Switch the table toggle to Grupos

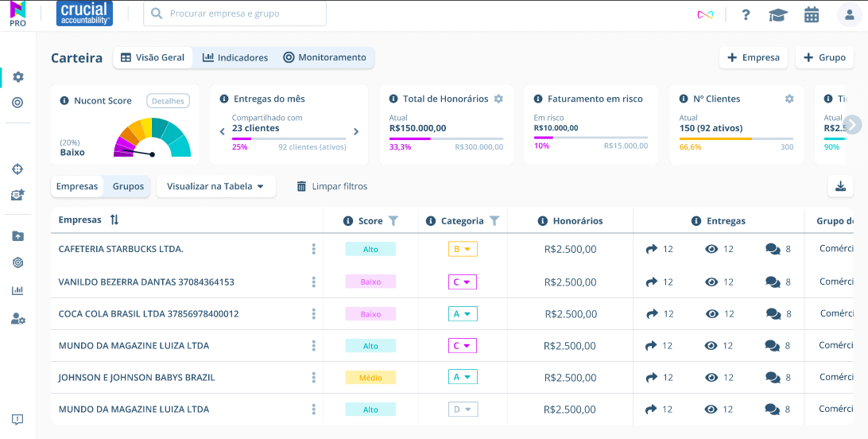(x=128, y=187)
